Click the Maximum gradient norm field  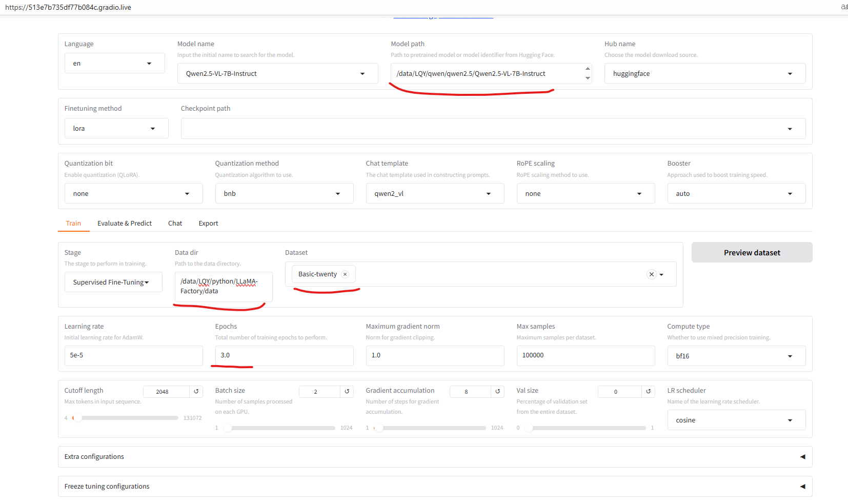click(435, 355)
